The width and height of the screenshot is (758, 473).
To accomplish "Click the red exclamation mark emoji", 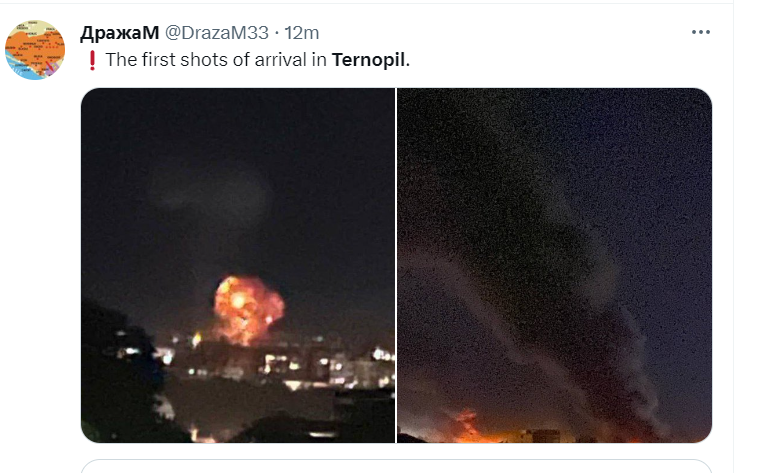I will coord(92,60).
